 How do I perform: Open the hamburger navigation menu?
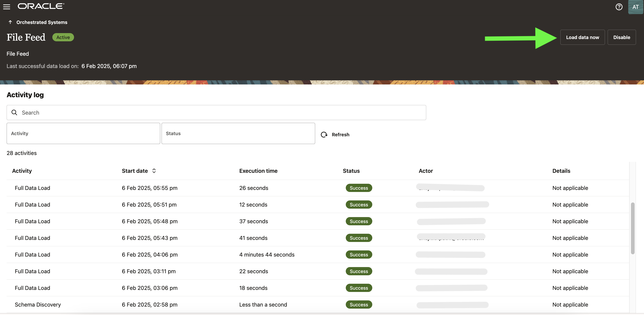6,7
